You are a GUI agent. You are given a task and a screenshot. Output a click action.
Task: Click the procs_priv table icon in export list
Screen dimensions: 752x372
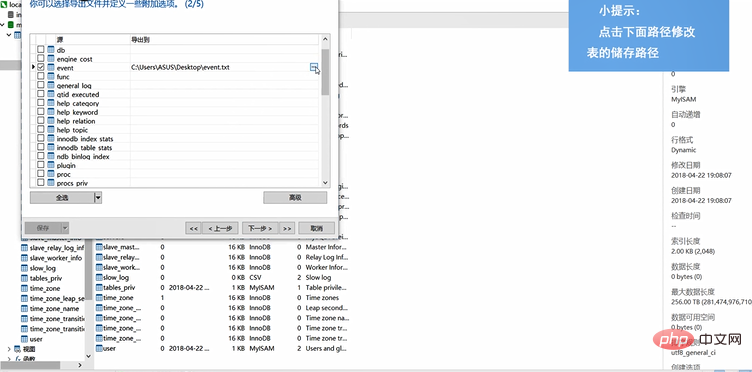[51, 183]
